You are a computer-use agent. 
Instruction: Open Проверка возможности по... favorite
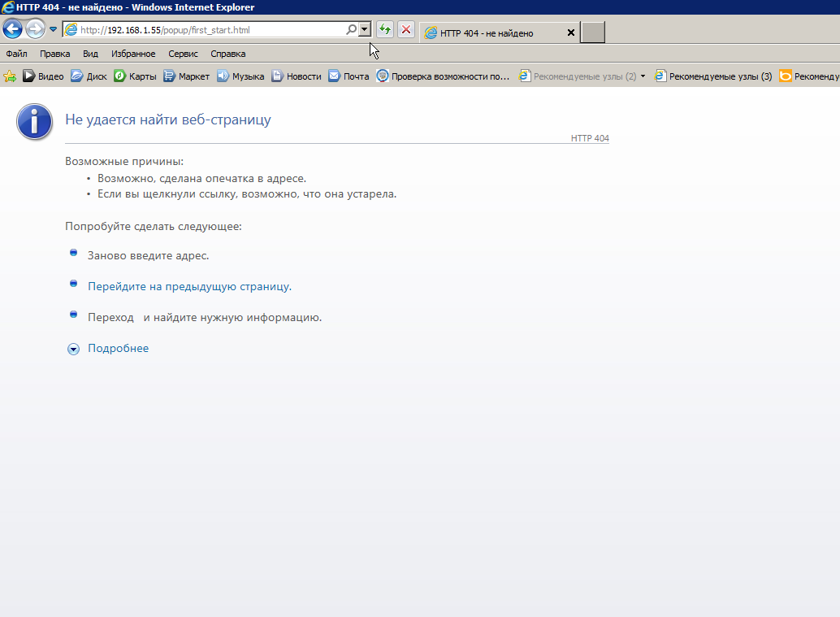[x=443, y=76]
